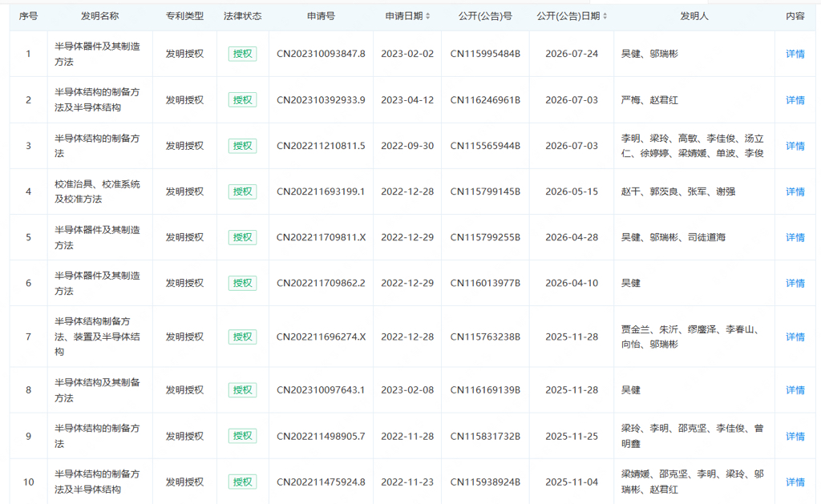The image size is (821, 504).
Task: Open 详情 for row 10
Action: pyautogui.click(x=795, y=482)
